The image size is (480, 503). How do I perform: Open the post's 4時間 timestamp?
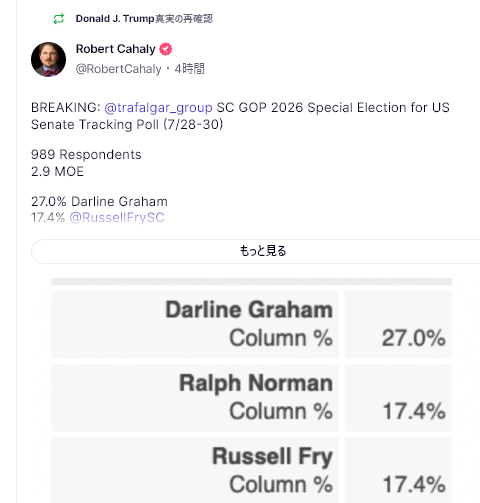(189, 69)
